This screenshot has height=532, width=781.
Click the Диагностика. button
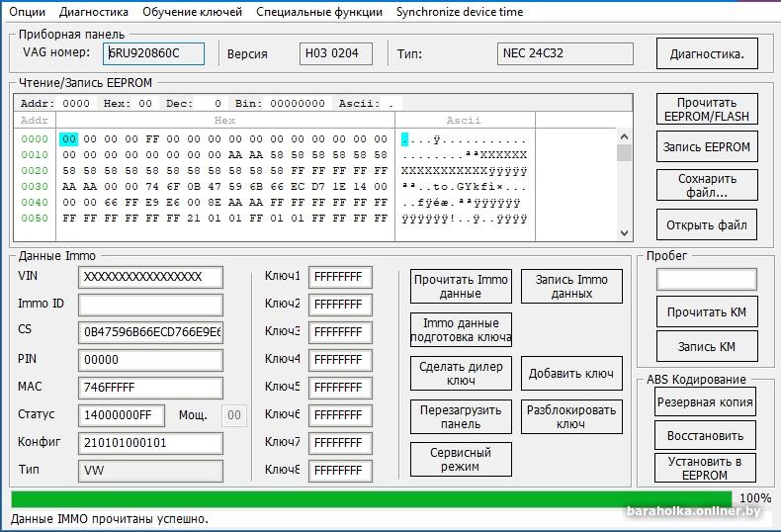pos(707,53)
